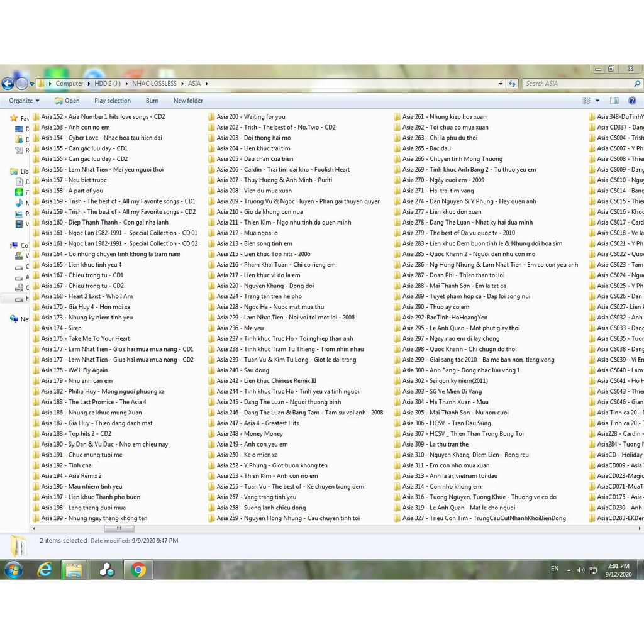Open the change view options dropdown arrow
644x644 pixels.
click(x=597, y=101)
